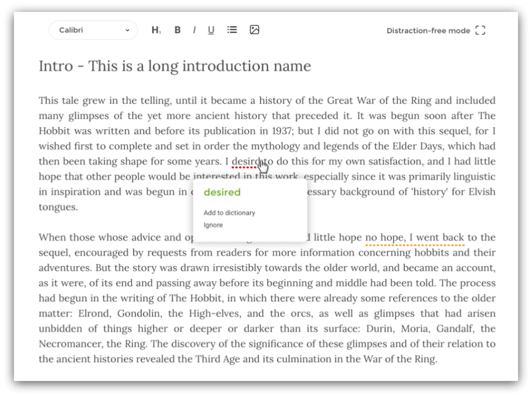Viewport: 532px width, 397px height.
Task: Click the words 'Third Age' in the last line
Action: (x=218, y=359)
